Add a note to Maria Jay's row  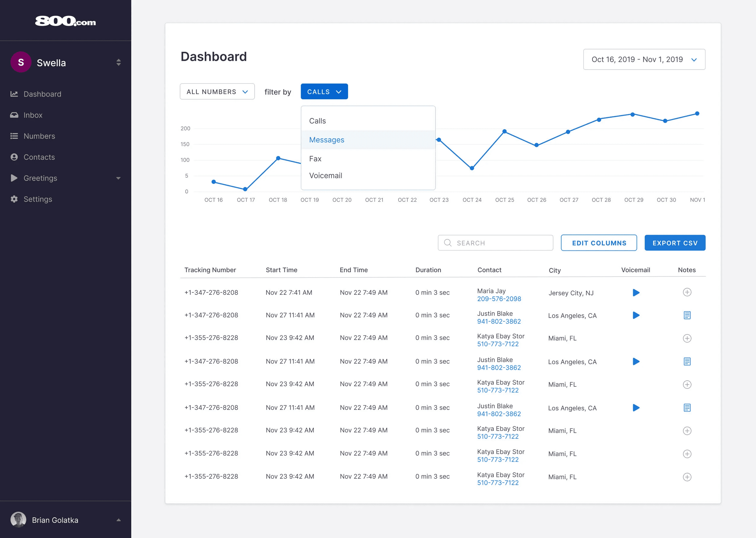[x=687, y=292]
